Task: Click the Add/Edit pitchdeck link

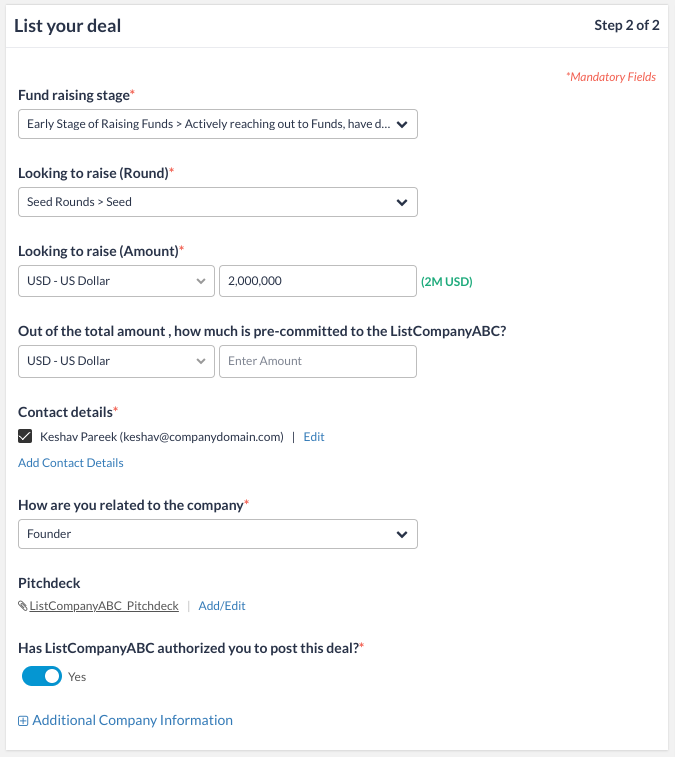Action: (x=222, y=606)
